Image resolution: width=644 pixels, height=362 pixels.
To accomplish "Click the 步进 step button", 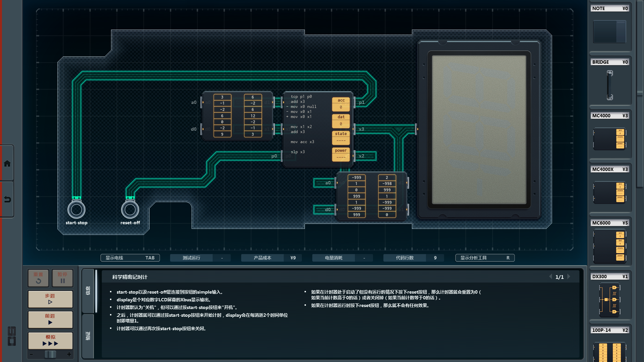I will click(50, 299).
